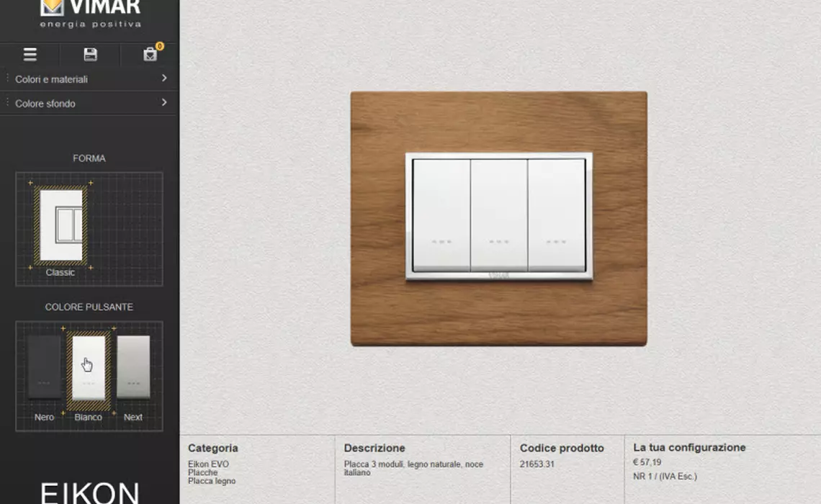Expand the Colori e materiali menu
Viewport: 821px width, 504px height.
pyautogui.click(x=89, y=79)
